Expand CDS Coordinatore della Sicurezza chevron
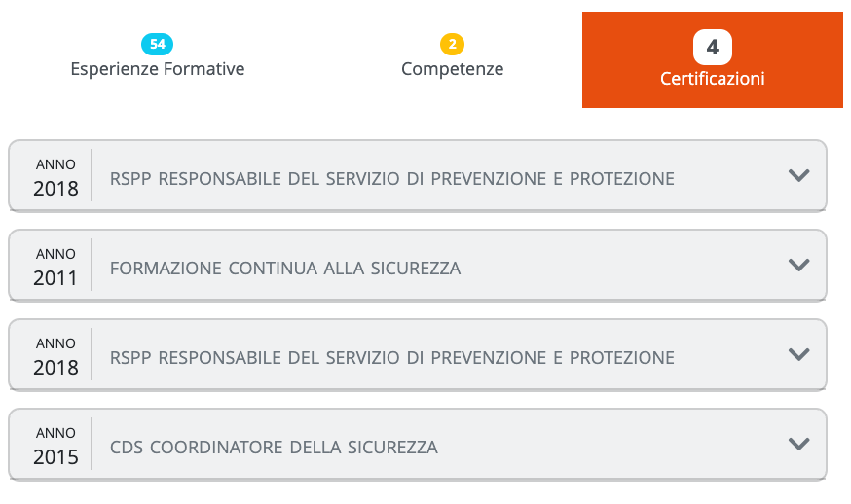This screenshot has height=504, width=851. (x=798, y=444)
